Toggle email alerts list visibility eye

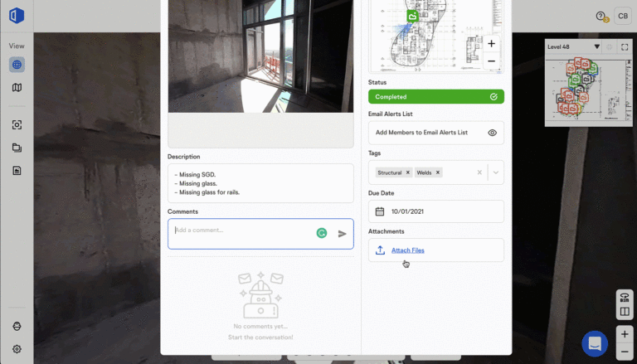click(492, 133)
